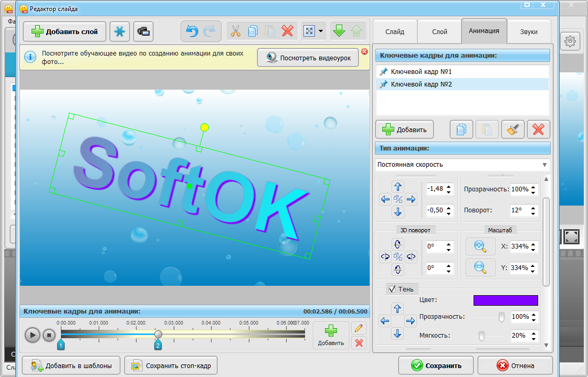Viewport: 588px width, 377px height.
Task: Remove timeline keyframe with red X
Action: point(359,342)
